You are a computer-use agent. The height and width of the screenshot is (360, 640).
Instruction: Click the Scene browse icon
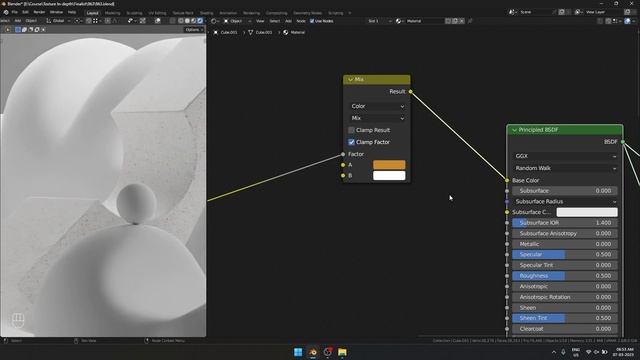click(511, 12)
